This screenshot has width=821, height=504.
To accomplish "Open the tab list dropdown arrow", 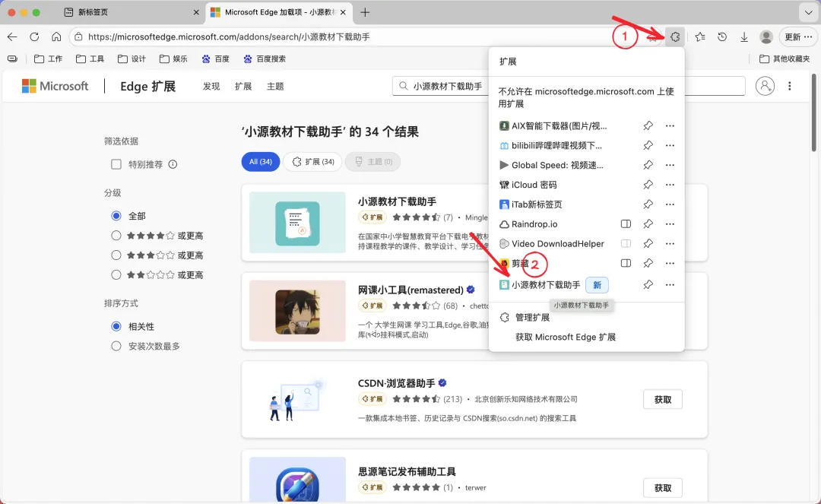I will 808,12.
